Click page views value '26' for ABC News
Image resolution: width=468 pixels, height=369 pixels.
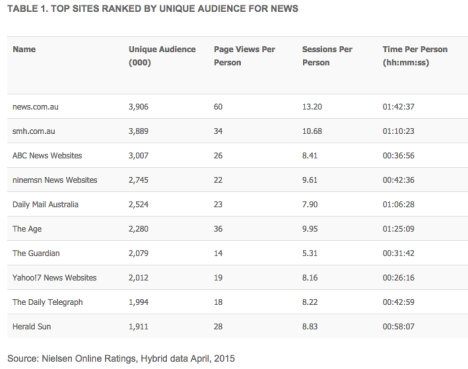pyautogui.click(x=218, y=156)
